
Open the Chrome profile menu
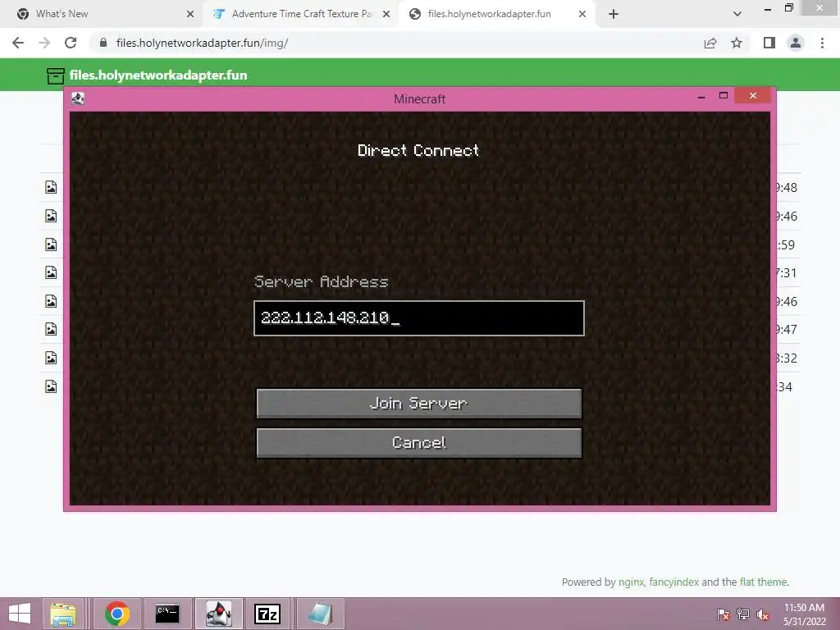click(796, 43)
